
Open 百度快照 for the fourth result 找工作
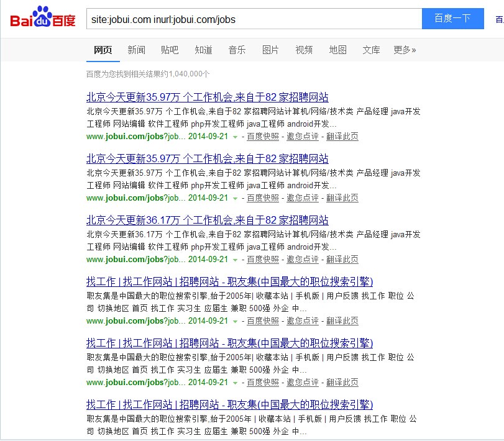(263, 321)
